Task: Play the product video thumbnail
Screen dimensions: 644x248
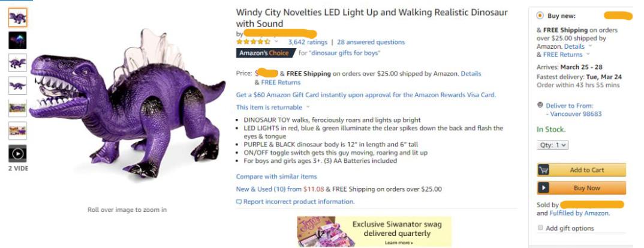Action: [17, 153]
